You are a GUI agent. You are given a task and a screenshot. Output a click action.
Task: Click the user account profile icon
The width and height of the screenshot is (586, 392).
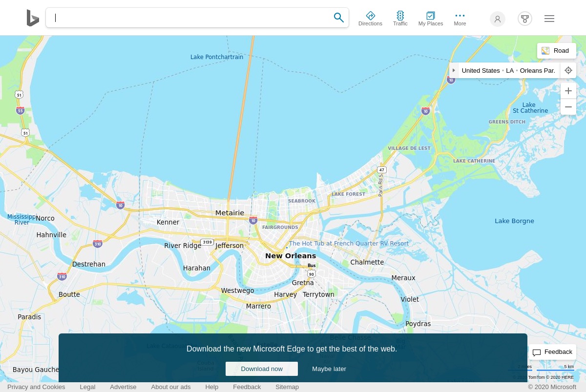point(498,19)
